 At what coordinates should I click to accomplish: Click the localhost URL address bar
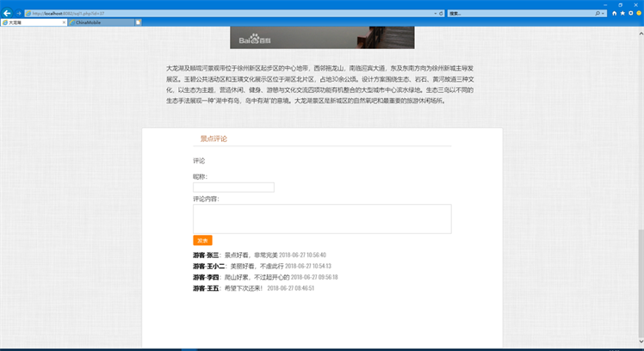[224, 14]
